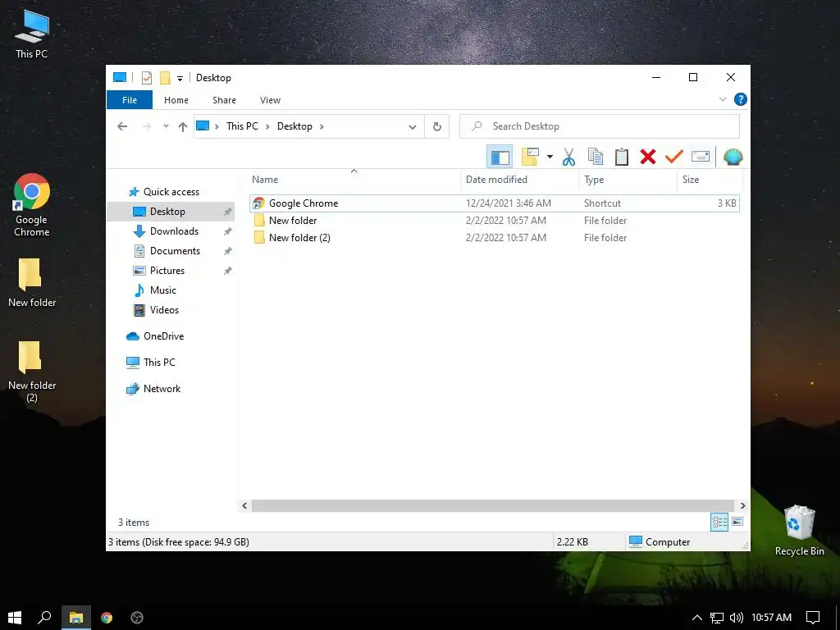Open Chrome from the taskbar
The height and width of the screenshot is (630, 840).
[107, 618]
